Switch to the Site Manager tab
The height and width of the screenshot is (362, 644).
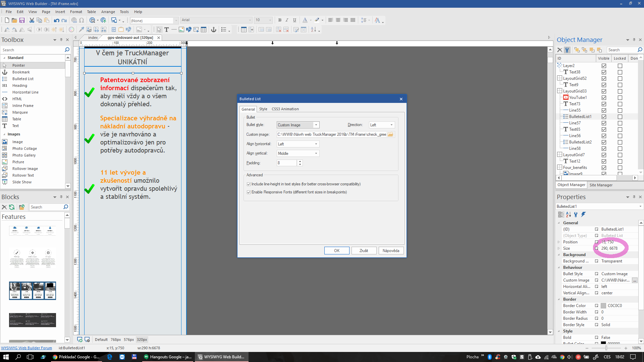tap(601, 185)
